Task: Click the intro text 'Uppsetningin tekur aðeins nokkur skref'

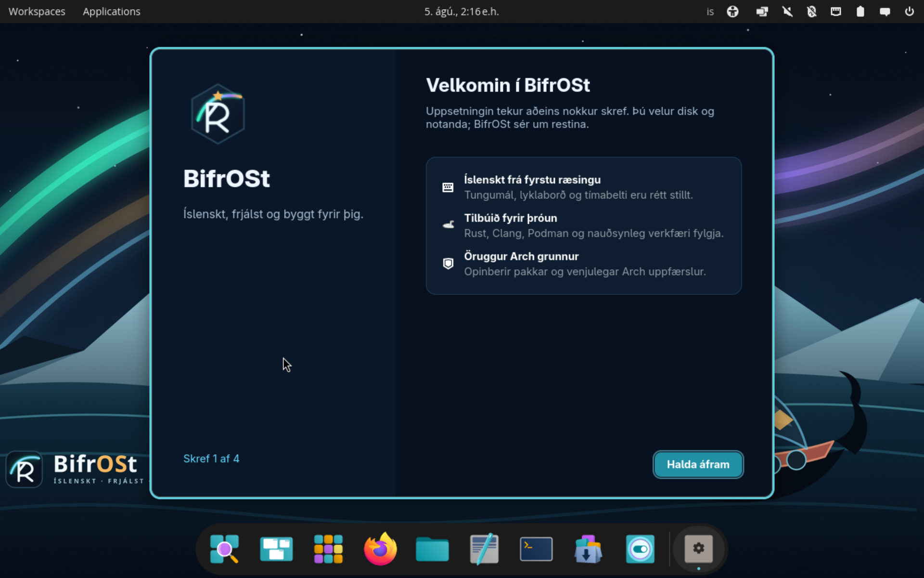Action: (527, 111)
